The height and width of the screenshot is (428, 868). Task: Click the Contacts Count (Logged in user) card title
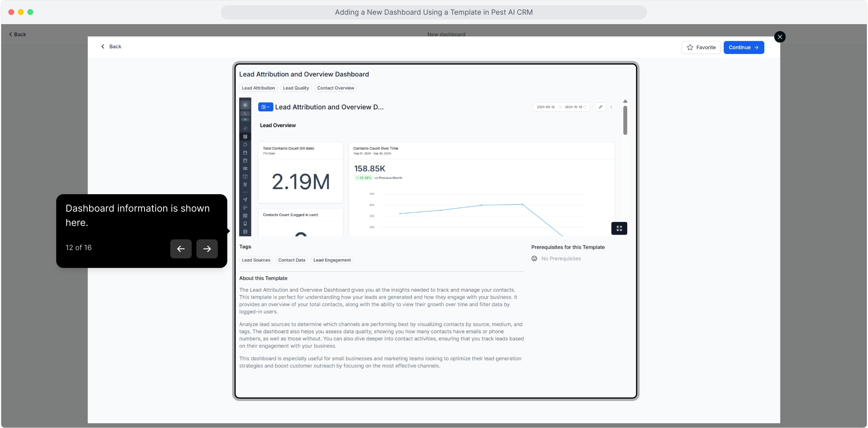290,215
